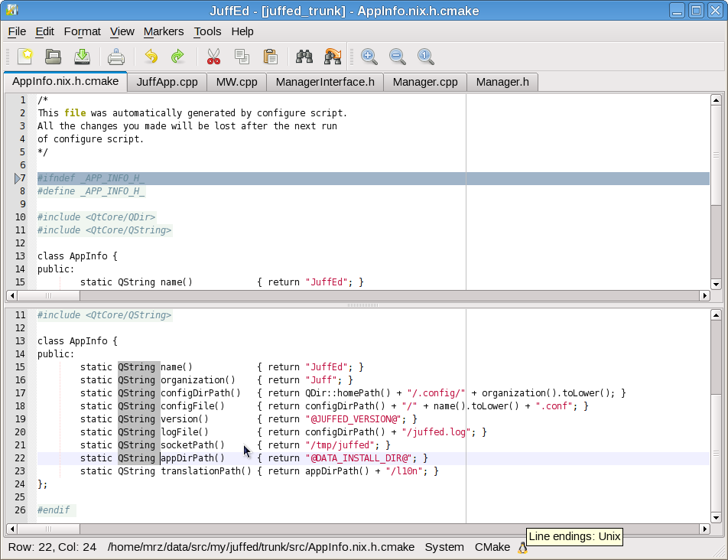Click the splitter handle between panes
Viewport: 728px width, 560px height.
pyautogui.click(x=362, y=305)
